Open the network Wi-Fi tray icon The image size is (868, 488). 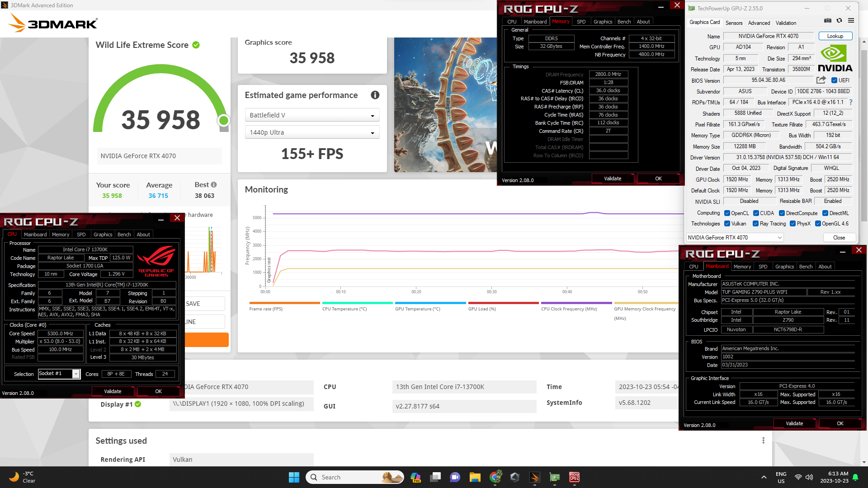798,477
